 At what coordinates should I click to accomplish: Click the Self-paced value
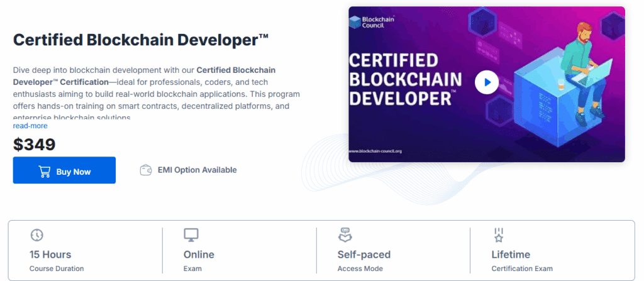[x=364, y=255]
